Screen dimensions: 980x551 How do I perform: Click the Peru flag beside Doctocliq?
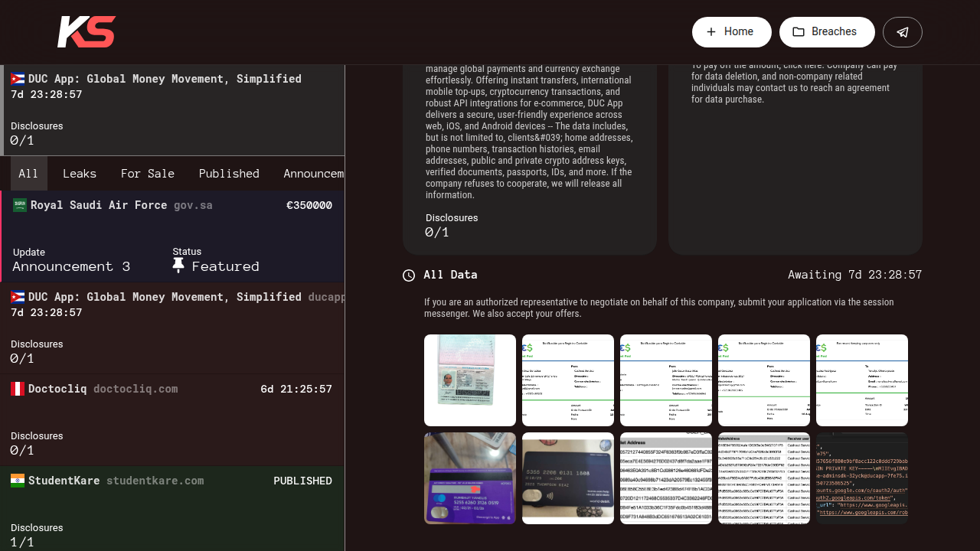[x=18, y=389]
